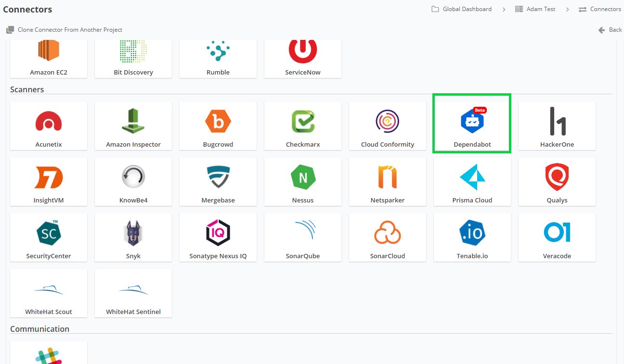Image resolution: width=624 pixels, height=364 pixels.
Task: Select the Nessus scanner
Action: pos(303,182)
